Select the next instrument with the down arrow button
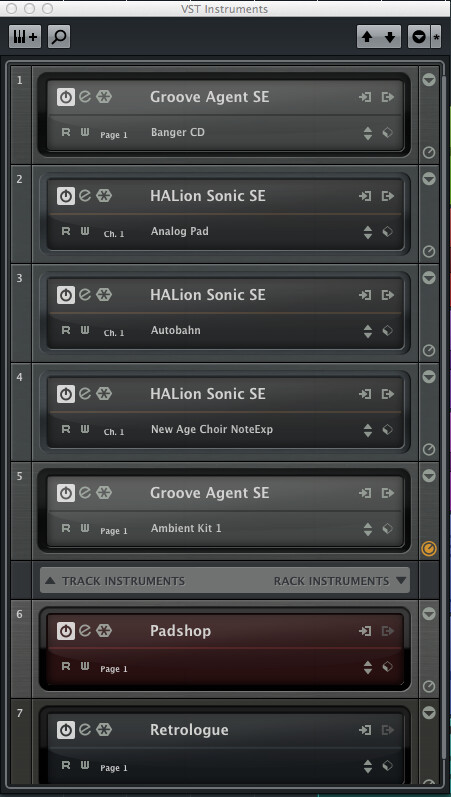451x797 pixels. pyautogui.click(x=390, y=37)
